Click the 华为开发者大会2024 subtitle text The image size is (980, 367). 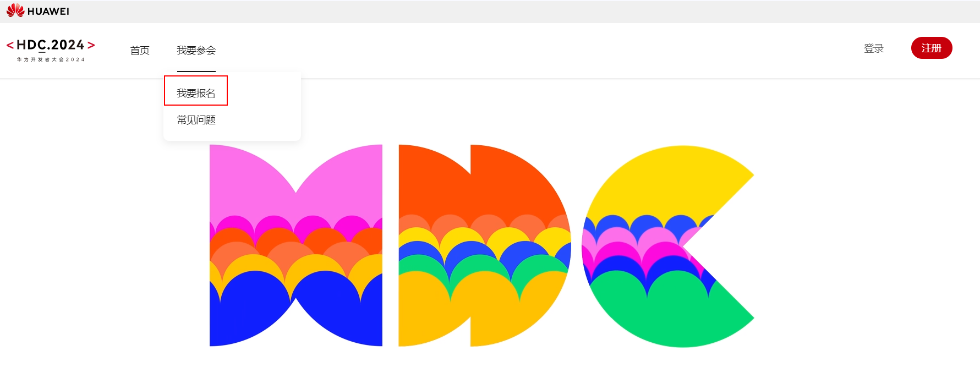pyautogui.click(x=51, y=59)
